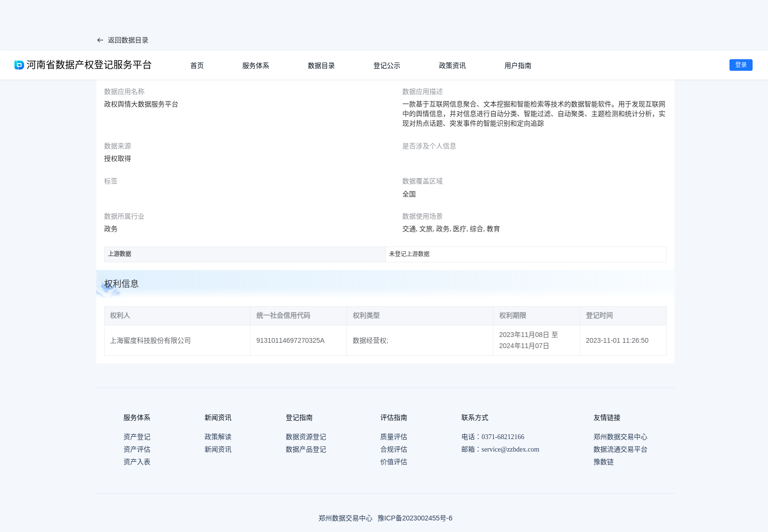The image size is (768, 532).
Task: Click the phone number 0371-68212166
Action: click(503, 437)
